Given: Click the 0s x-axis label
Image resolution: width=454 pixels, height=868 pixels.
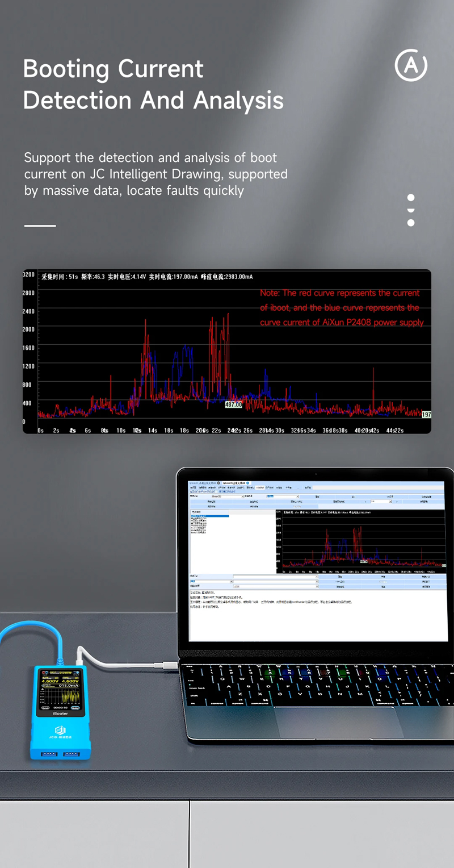Looking at the screenshot, I should (40, 431).
